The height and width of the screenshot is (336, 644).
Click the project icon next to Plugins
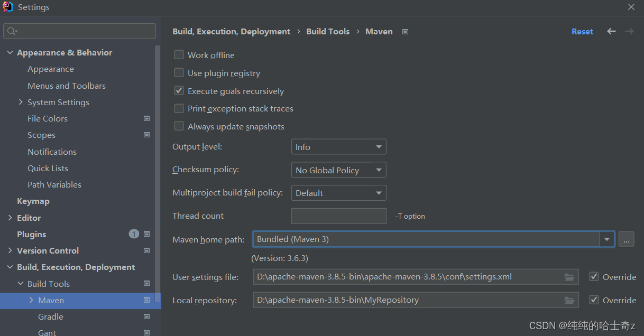tap(147, 234)
